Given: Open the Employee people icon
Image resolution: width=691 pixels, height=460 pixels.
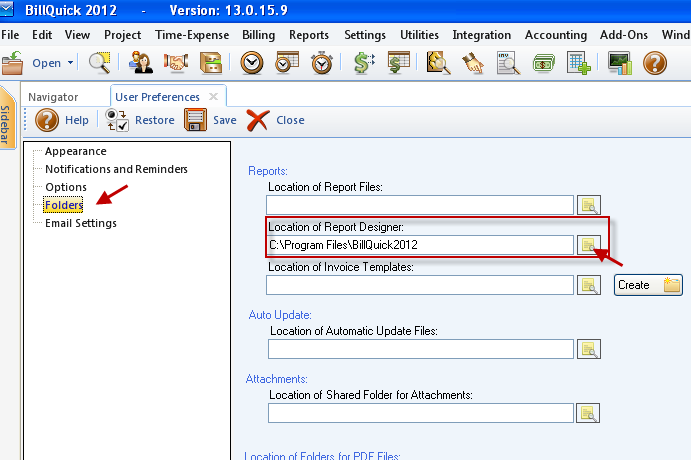Looking at the screenshot, I should click(x=141, y=63).
